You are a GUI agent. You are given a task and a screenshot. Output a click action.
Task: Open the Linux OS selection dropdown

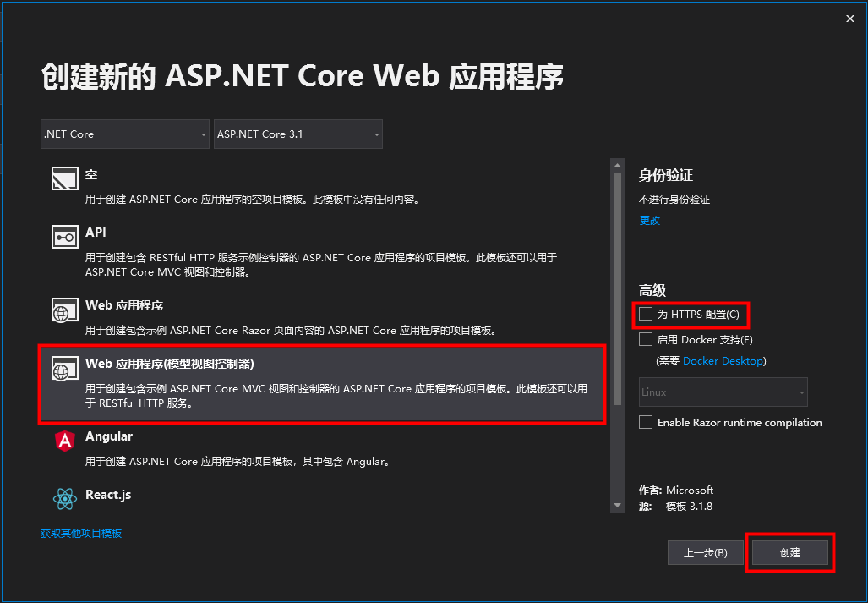click(723, 392)
